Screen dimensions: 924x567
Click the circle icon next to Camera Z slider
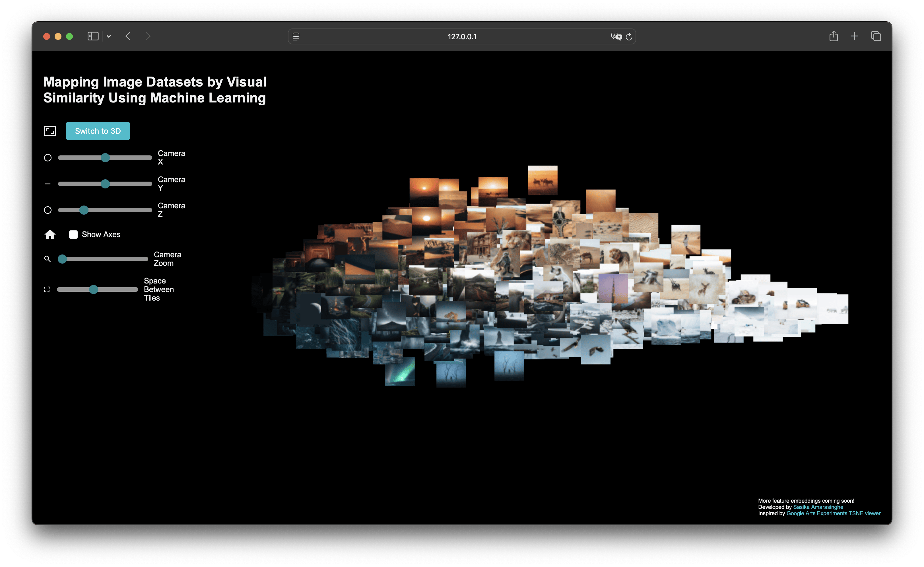pos(48,210)
